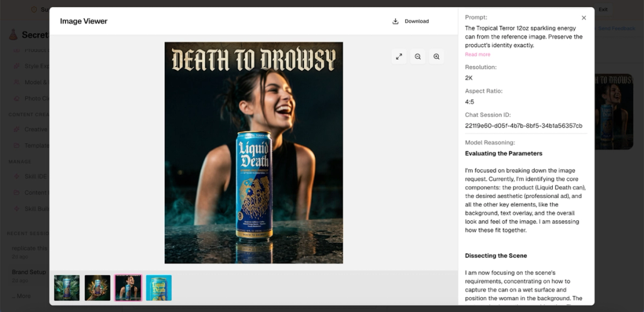This screenshot has width=644, height=312.
Task: Click the Death to Drowsy main image
Action: coord(253,153)
